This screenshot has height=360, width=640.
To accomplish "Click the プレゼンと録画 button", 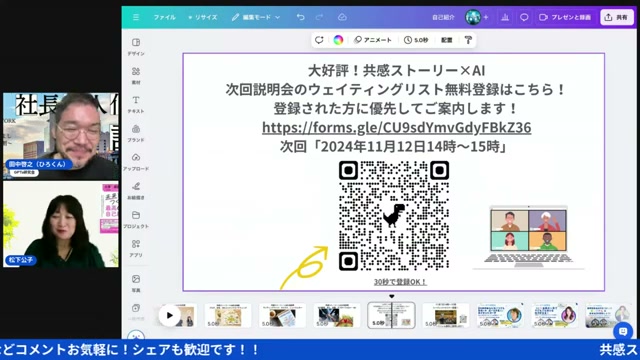I will point(565,17).
